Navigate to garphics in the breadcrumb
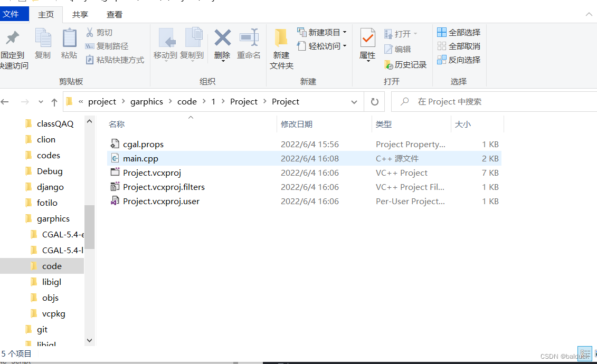Image resolution: width=597 pixels, height=364 pixels. (146, 101)
